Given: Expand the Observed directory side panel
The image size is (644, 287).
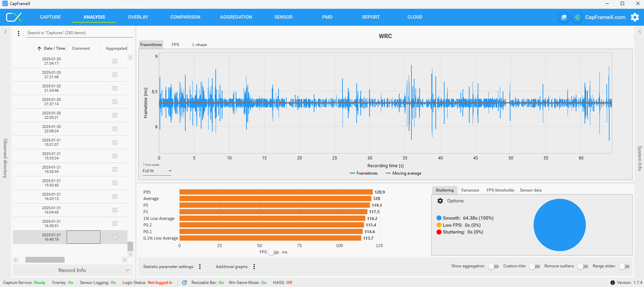Looking at the screenshot, I should click(x=5, y=31).
